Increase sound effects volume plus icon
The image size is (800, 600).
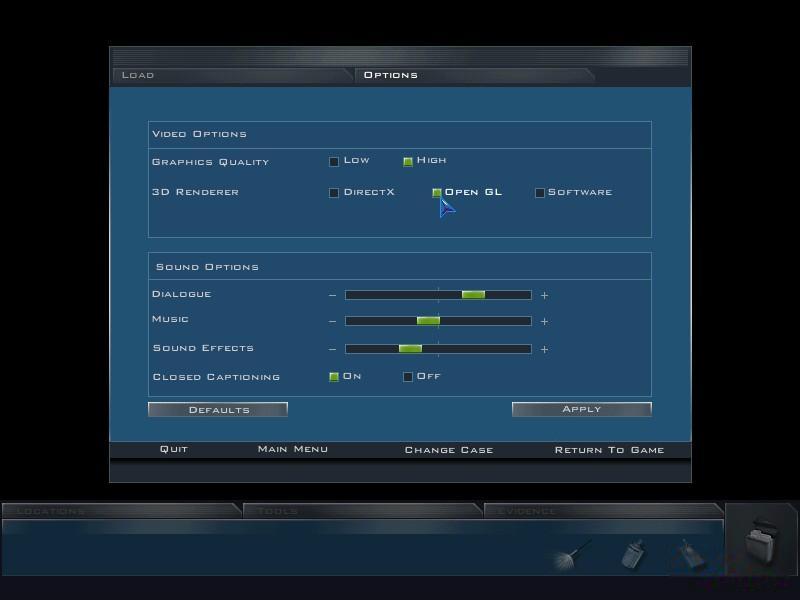click(544, 349)
